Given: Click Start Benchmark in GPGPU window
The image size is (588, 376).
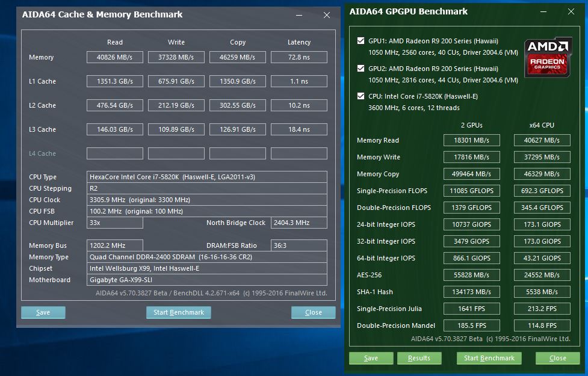Looking at the screenshot, I should tap(489, 358).
